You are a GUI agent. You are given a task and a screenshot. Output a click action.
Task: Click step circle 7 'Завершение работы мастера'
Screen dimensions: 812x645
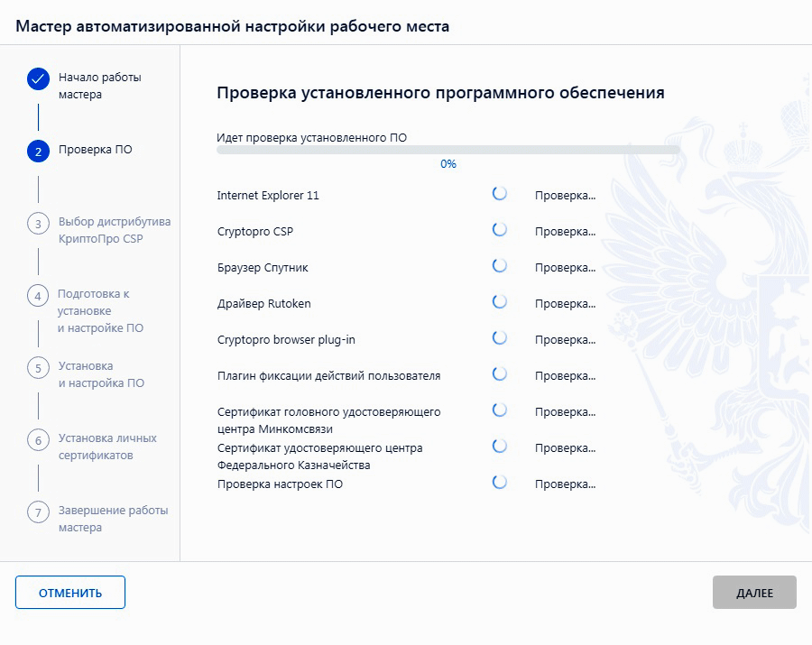[38, 511]
